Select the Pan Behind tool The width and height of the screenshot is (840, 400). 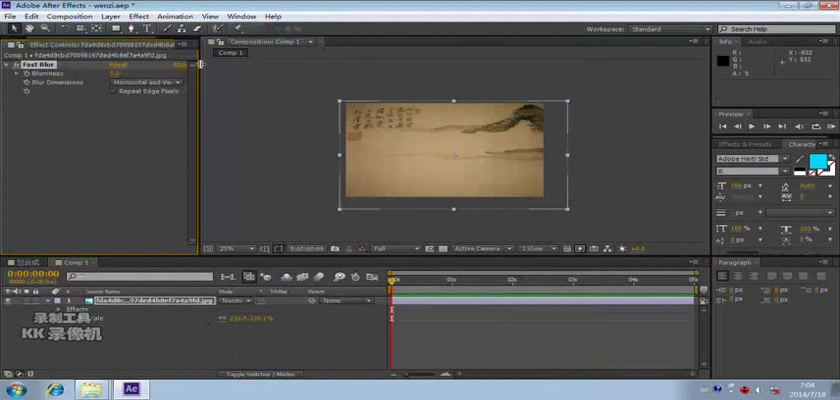pos(96,28)
